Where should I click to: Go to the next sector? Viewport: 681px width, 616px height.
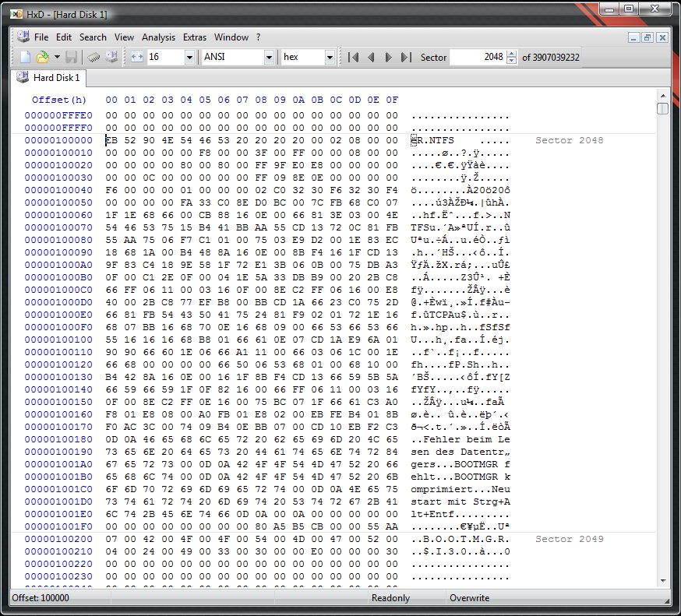388,57
